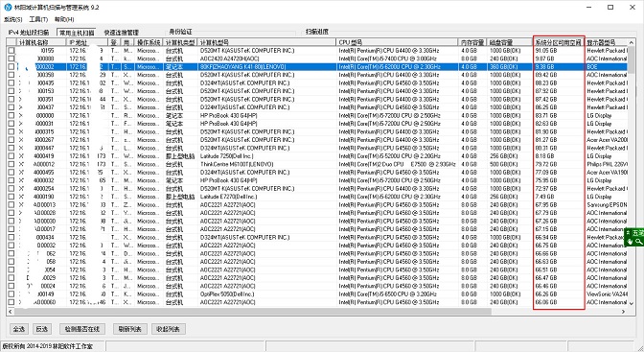Open the 工具(T) menu

click(x=38, y=19)
